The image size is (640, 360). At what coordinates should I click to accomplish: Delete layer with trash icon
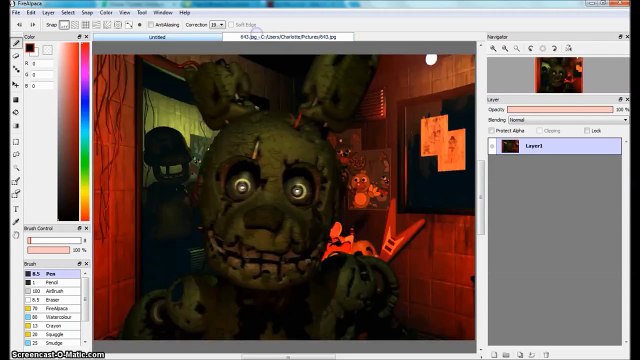546,355
